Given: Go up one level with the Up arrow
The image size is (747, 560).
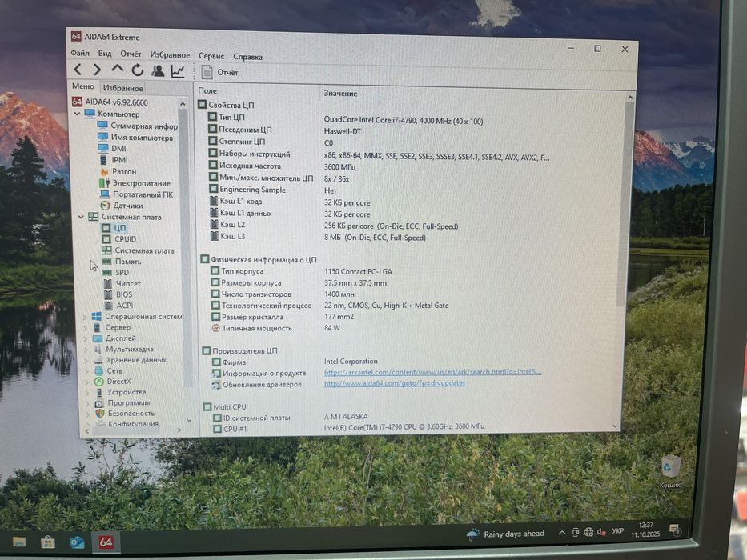Looking at the screenshot, I should tap(117, 70).
